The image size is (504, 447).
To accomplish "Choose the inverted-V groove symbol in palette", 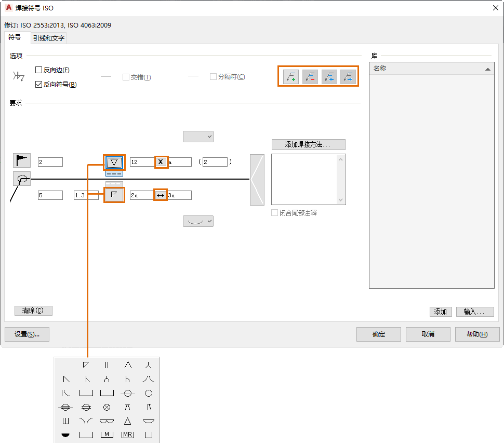I will (x=128, y=365).
